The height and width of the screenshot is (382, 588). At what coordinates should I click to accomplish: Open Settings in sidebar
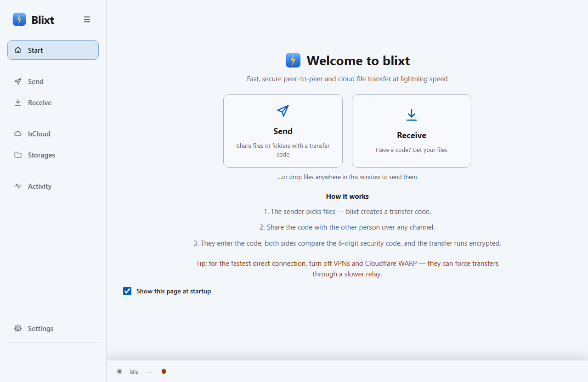click(53, 328)
